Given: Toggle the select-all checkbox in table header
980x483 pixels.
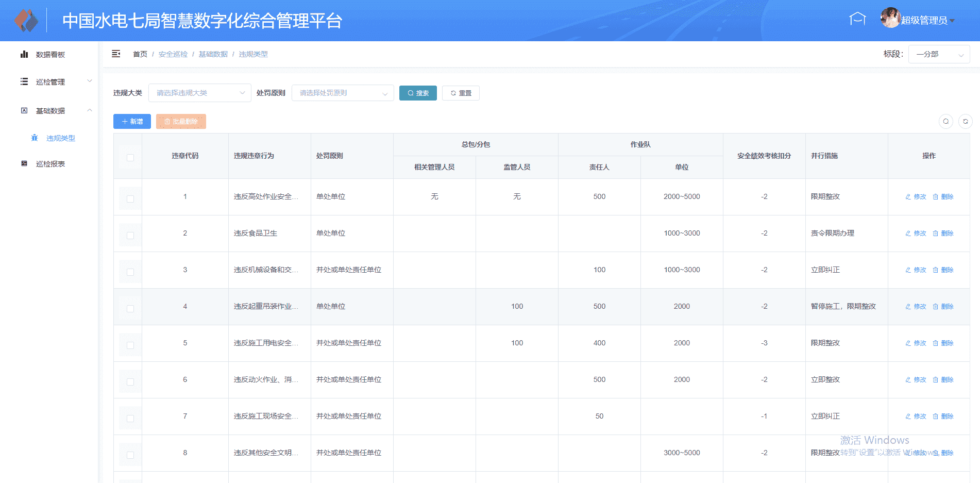Looking at the screenshot, I should [130, 158].
